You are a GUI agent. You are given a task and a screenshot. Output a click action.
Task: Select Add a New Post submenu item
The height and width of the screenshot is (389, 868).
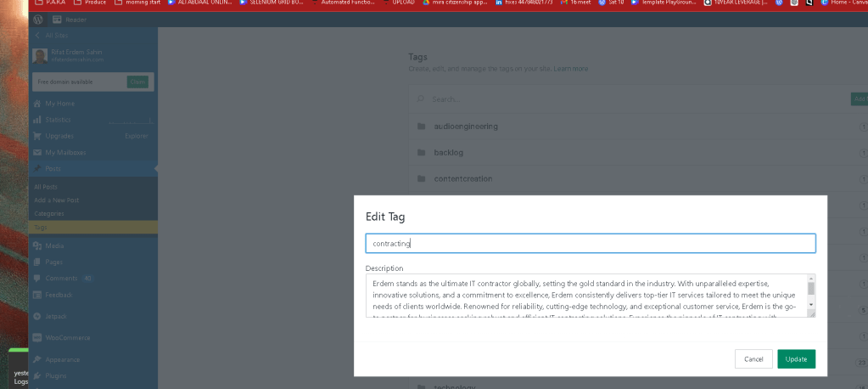57,200
